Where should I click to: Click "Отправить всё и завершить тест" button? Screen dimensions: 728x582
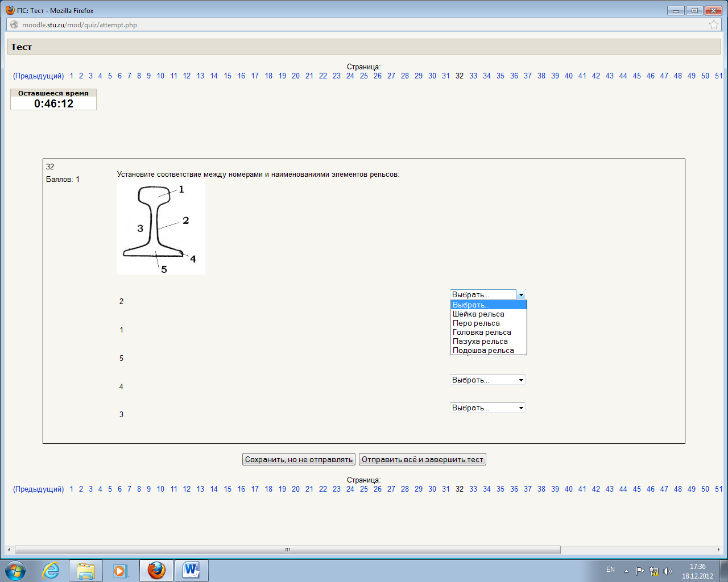(x=423, y=459)
